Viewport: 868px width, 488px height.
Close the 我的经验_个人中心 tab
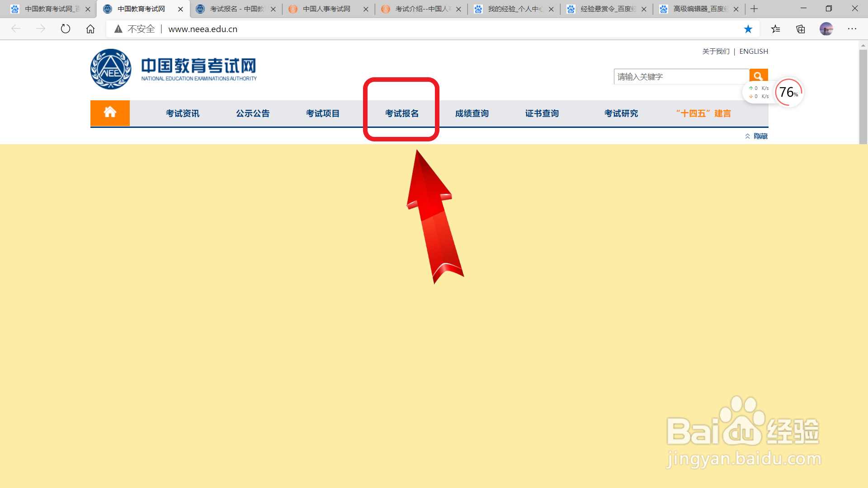point(551,9)
